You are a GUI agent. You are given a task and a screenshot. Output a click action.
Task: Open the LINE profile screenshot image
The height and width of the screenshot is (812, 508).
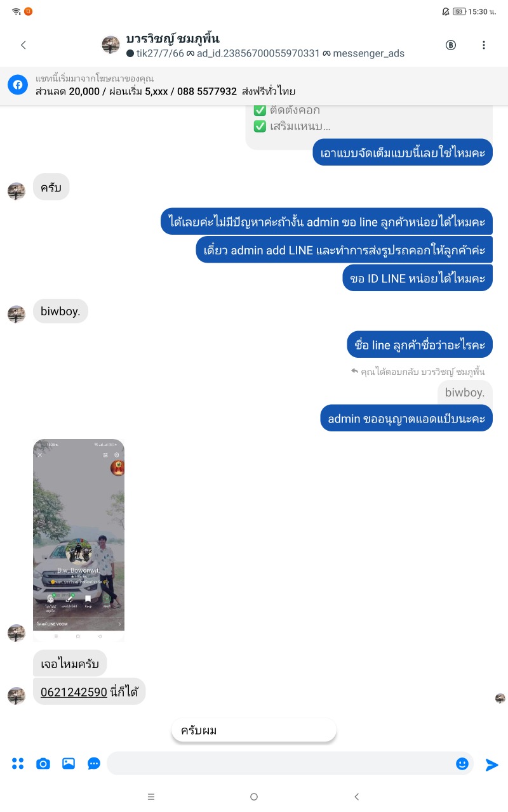coord(79,540)
